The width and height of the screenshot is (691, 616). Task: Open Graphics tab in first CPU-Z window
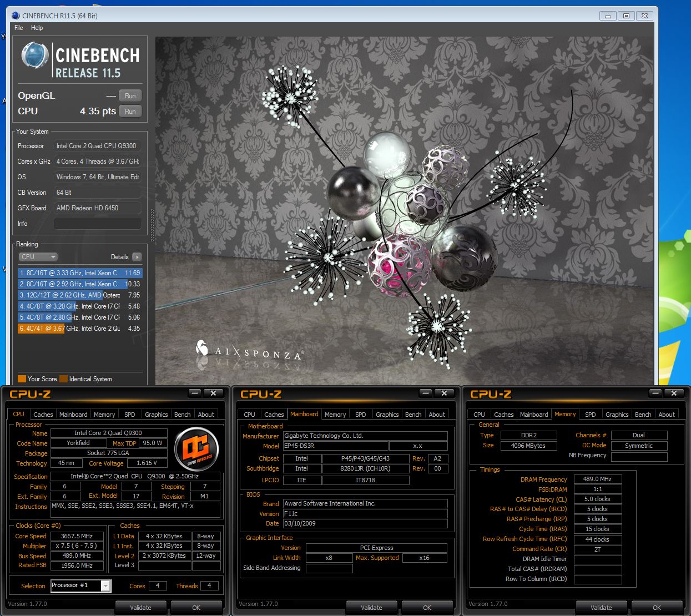157,415
